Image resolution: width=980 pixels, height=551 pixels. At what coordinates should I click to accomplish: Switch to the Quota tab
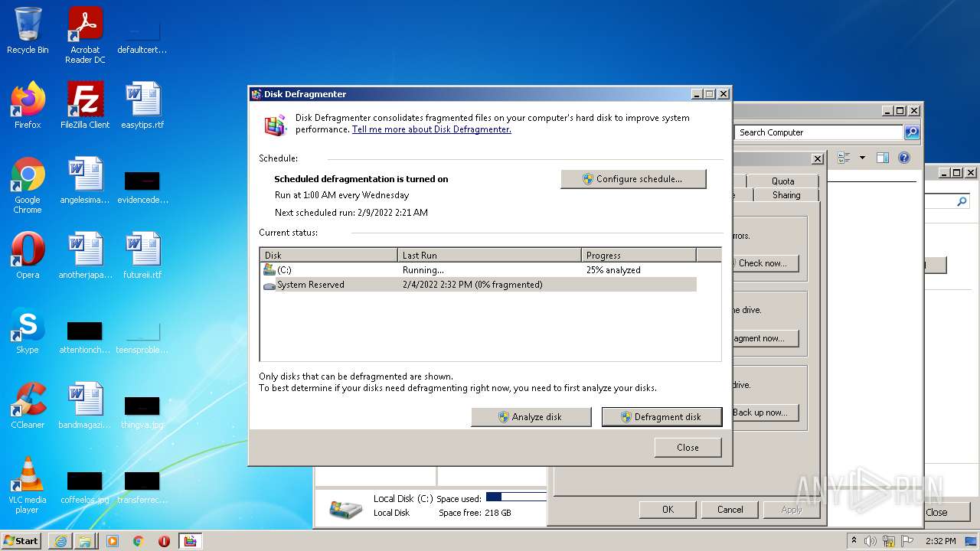coord(782,181)
